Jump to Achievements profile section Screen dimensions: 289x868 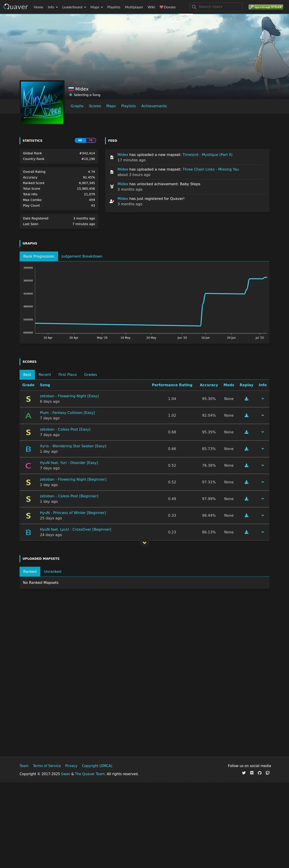[x=154, y=106]
